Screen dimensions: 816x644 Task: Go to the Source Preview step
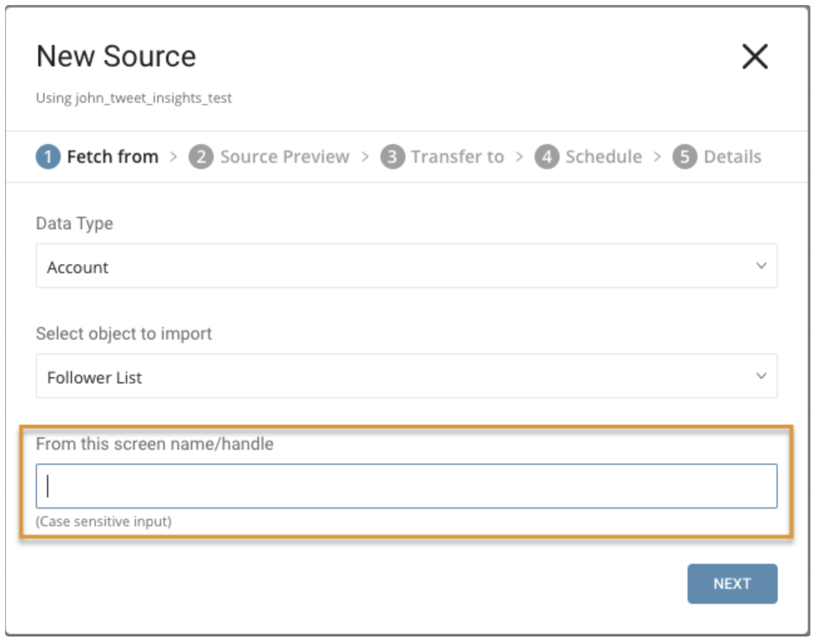[x=285, y=157]
